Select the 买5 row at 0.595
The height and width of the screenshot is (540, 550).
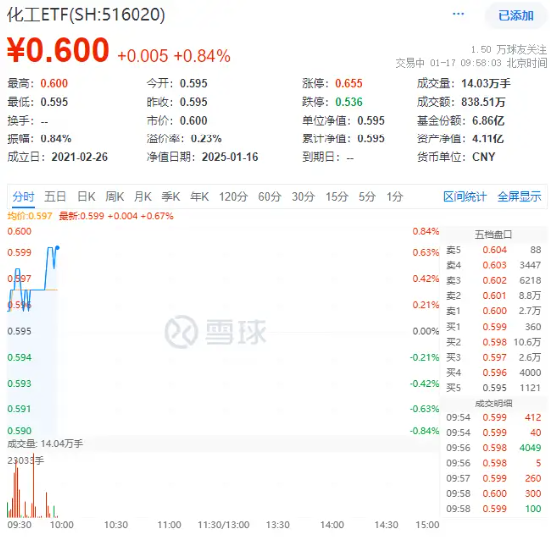click(x=494, y=388)
